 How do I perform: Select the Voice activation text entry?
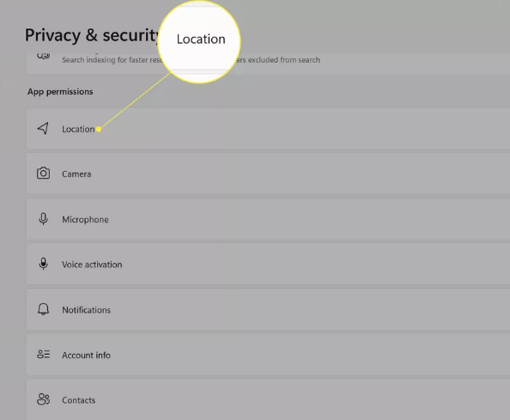tap(92, 265)
